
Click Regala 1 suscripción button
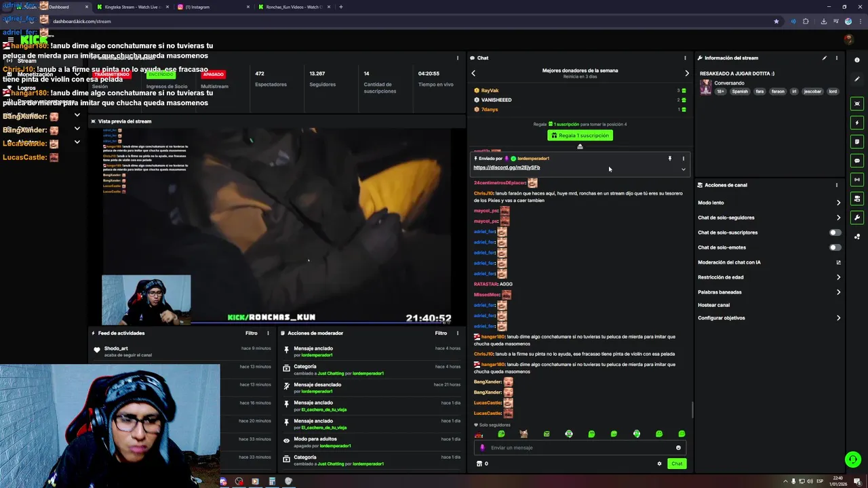click(x=580, y=136)
